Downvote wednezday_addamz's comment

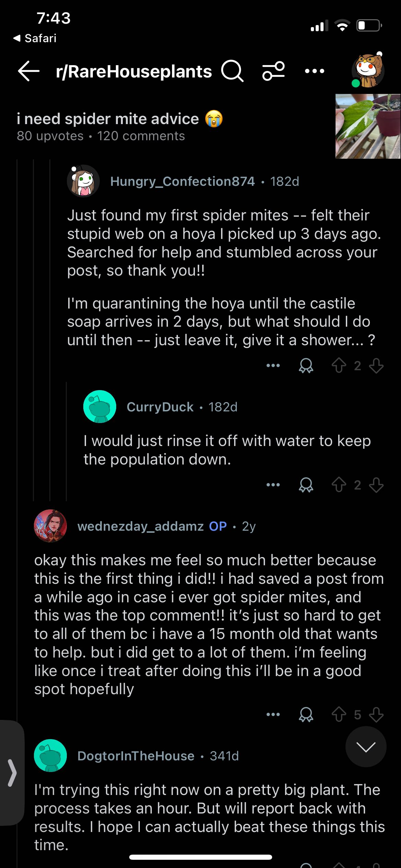point(376,715)
